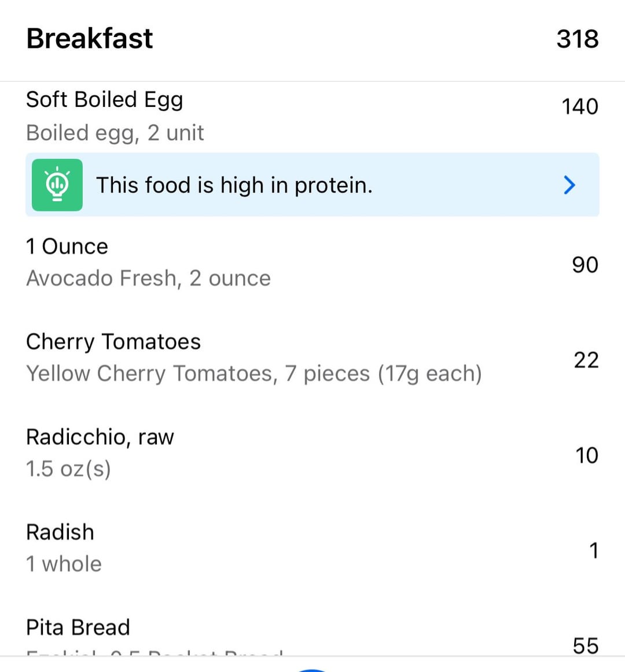Open the Radish 1 whole entry
Image resolution: width=625 pixels, height=672 pixels.
(312, 548)
